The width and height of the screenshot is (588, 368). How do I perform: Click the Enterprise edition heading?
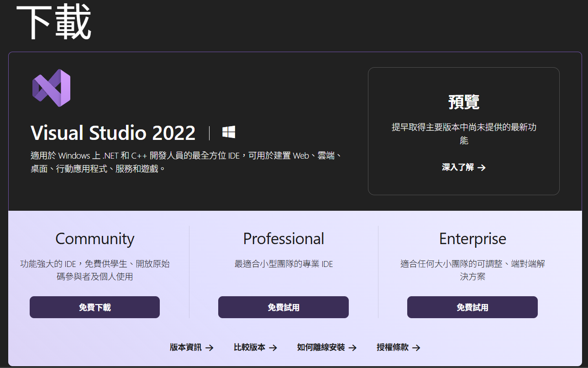472,239
